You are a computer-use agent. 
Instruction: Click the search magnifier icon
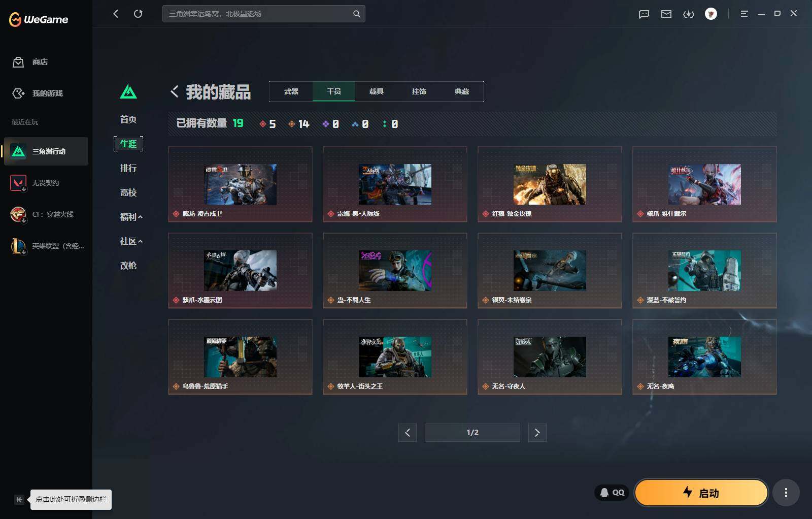(356, 14)
